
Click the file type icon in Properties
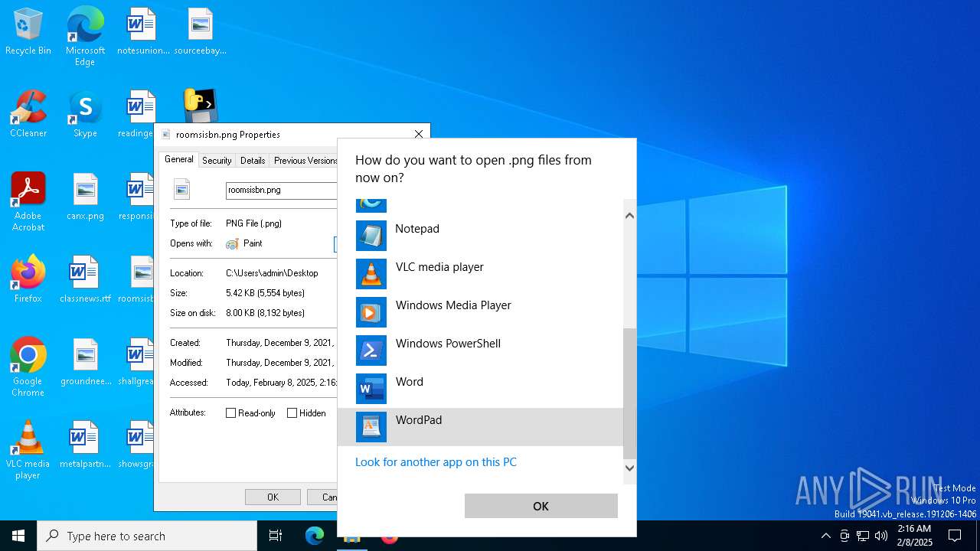tap(181, 190)
